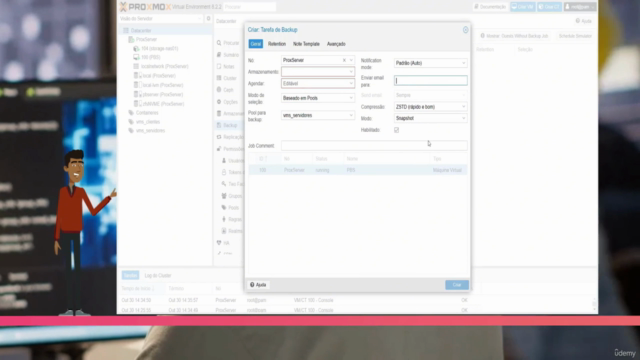Switch to the Log do Cluster tab
Screen dimensions: 640x360
(x=158, y=276)
